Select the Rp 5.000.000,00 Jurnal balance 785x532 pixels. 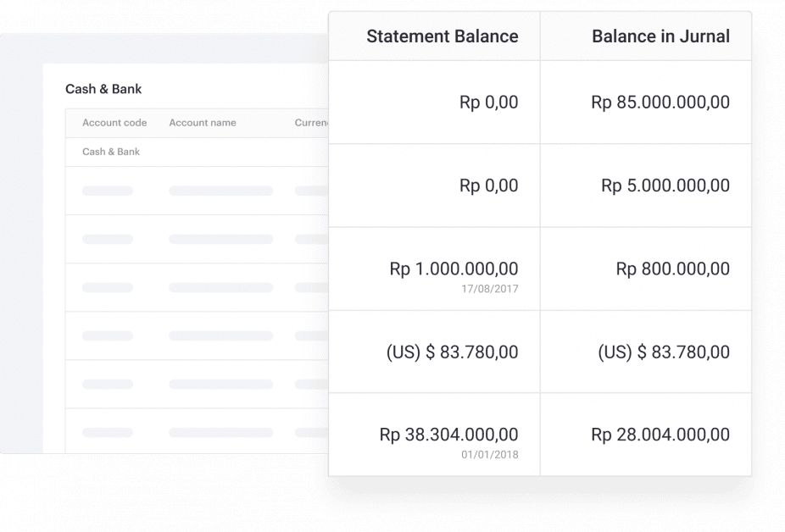click(x=665, y=186)
